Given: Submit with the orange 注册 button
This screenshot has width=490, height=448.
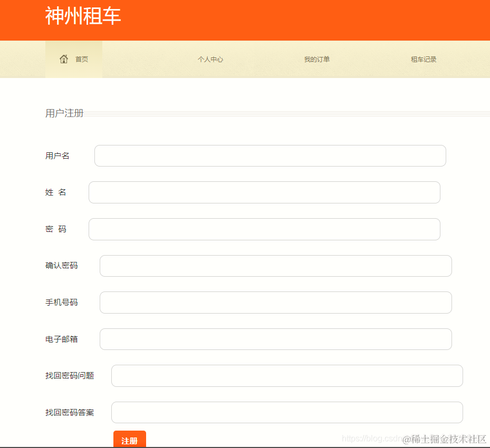Looking at the screenshot, I should (x=129, y=439).
